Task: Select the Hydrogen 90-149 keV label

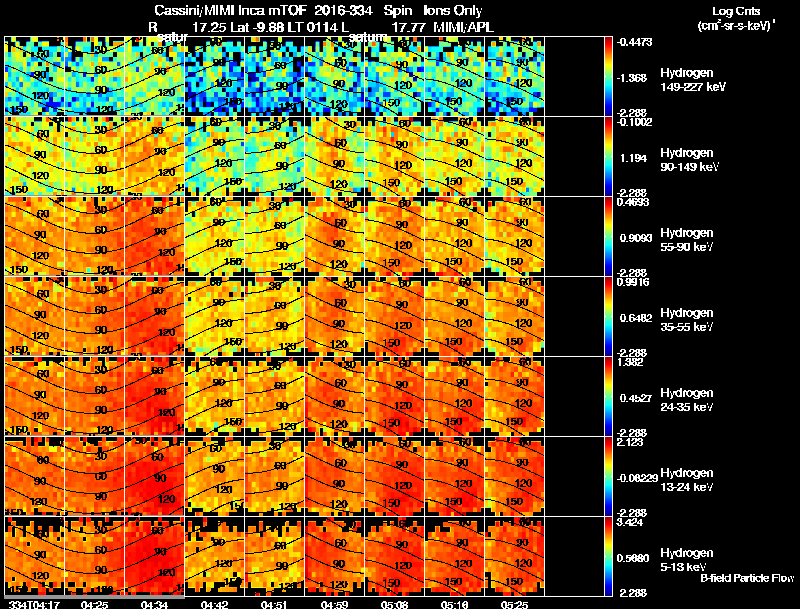Action: pos(689,160)
